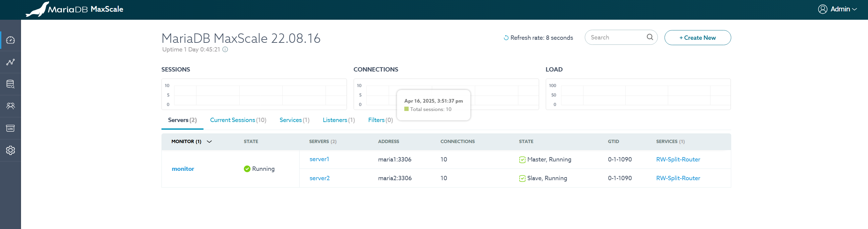This screenshot has width=868, height=229.
Task: Click the + Create New button
Action: 698,37
